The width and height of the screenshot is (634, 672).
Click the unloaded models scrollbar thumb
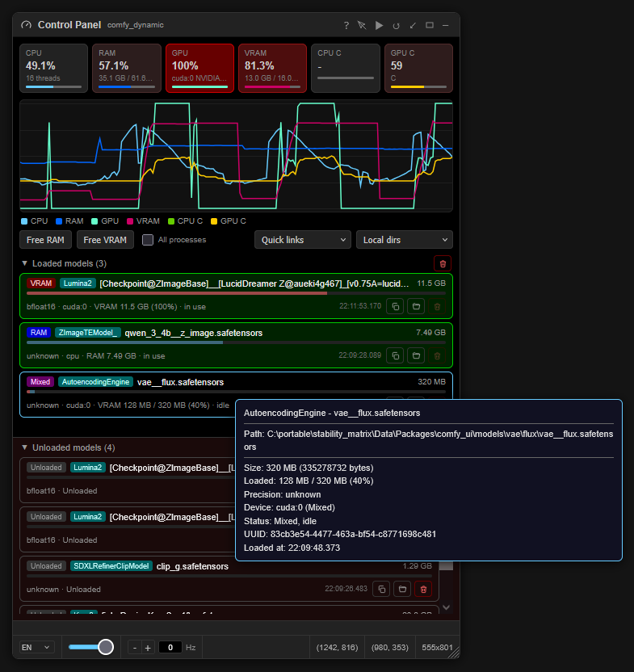446,565
